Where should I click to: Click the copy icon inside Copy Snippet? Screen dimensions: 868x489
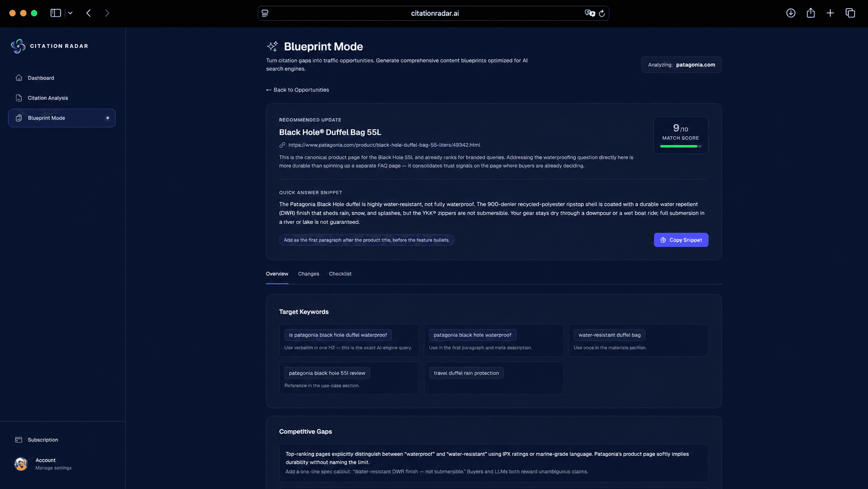[663, 240]
